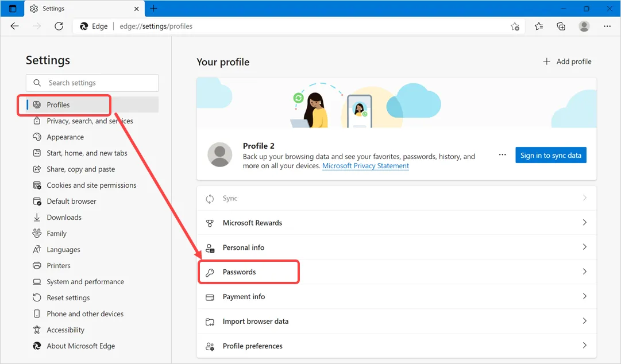Viewport: 621px width, 364px height.
Task: Open more options for Profile 2
Action: (x=503, y=155)
